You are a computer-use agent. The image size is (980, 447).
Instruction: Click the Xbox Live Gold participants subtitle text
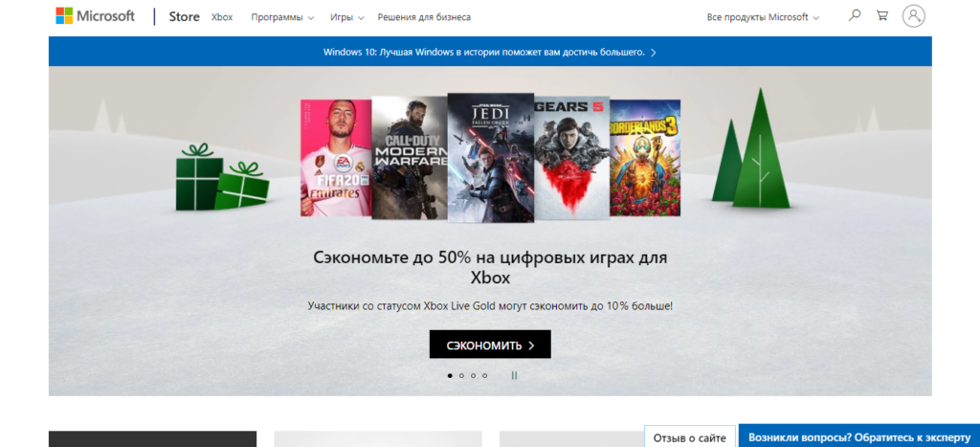pos(490,306)
